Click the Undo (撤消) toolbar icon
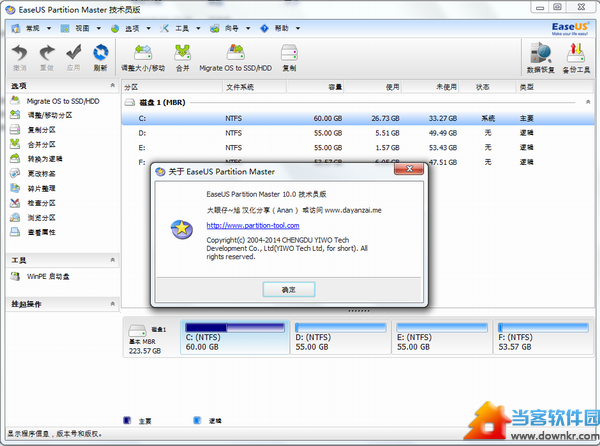The height and width of the screenshot is (446, 600). click(20, 53)
